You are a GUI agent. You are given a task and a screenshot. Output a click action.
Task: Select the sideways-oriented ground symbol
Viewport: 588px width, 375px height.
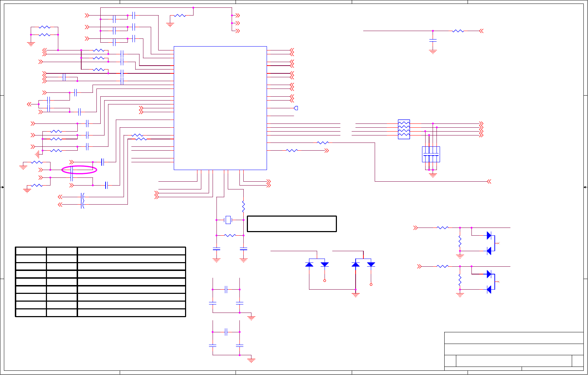pos(37,154)
